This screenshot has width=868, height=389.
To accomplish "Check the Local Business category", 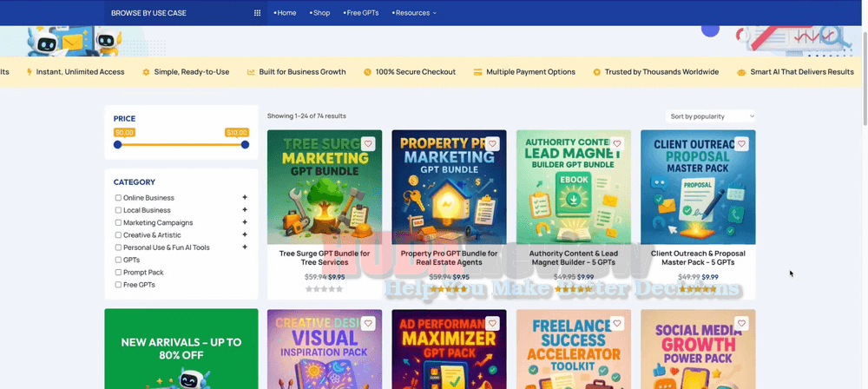I will [118, 210].
